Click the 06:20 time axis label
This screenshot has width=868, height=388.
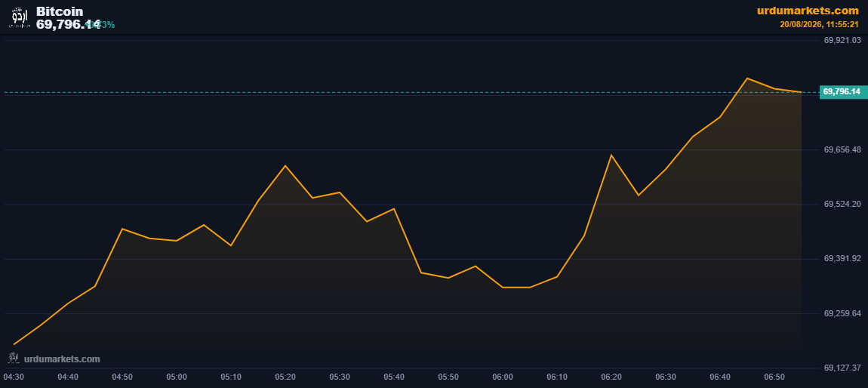611,377
